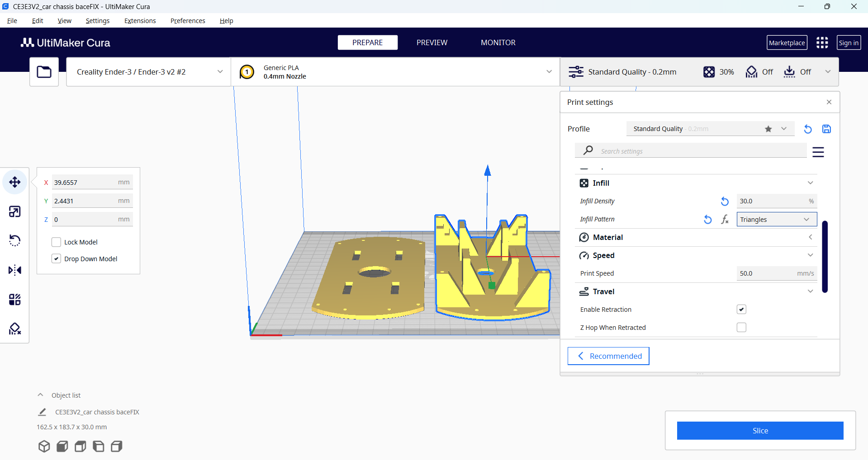The image size is (868, 460).
Task: Open the File menu
Action: pos(12,21)
